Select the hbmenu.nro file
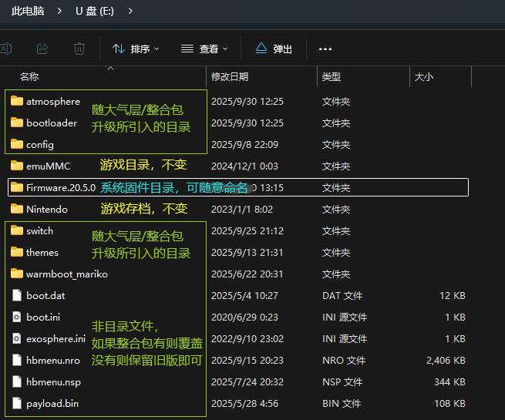The width and height of the screenshot is (505, 420). [52, 360]
